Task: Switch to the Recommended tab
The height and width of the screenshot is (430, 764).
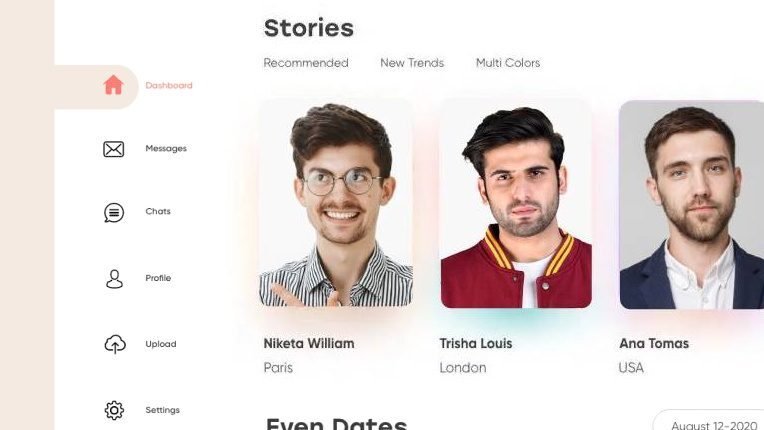Action: point(306,63)
